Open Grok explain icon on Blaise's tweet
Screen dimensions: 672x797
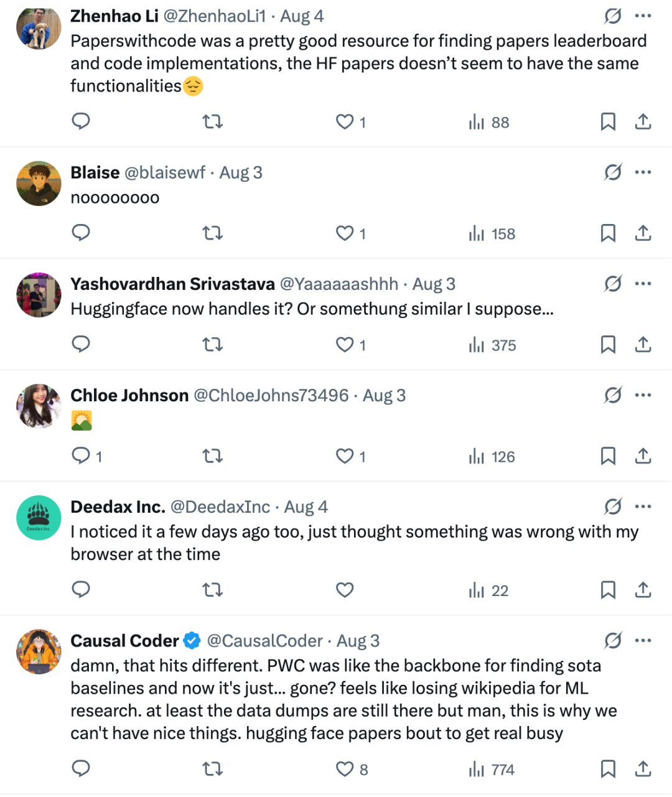pyautogui.click(x=613, y=172)
